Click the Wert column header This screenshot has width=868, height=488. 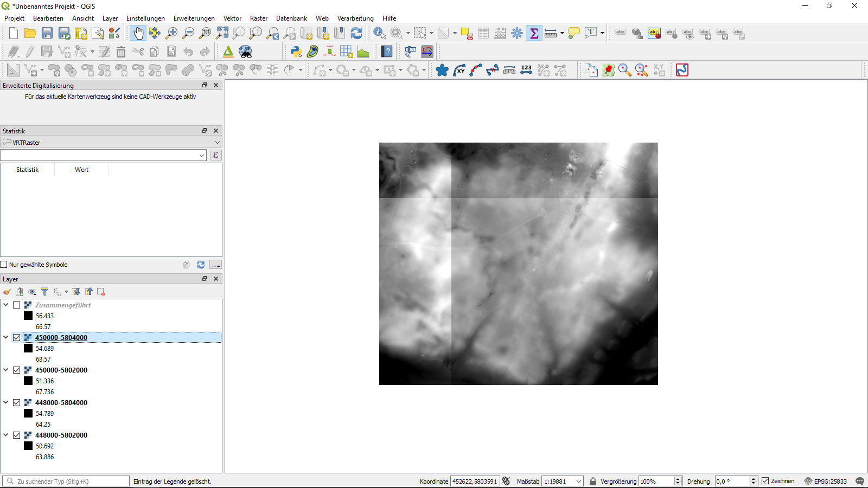point(81,170)
